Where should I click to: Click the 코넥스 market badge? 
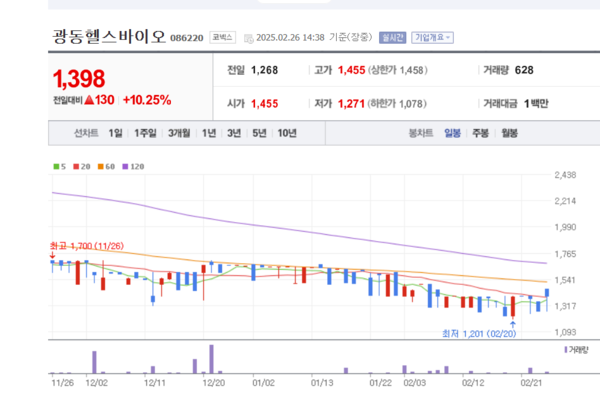point(222,38)
